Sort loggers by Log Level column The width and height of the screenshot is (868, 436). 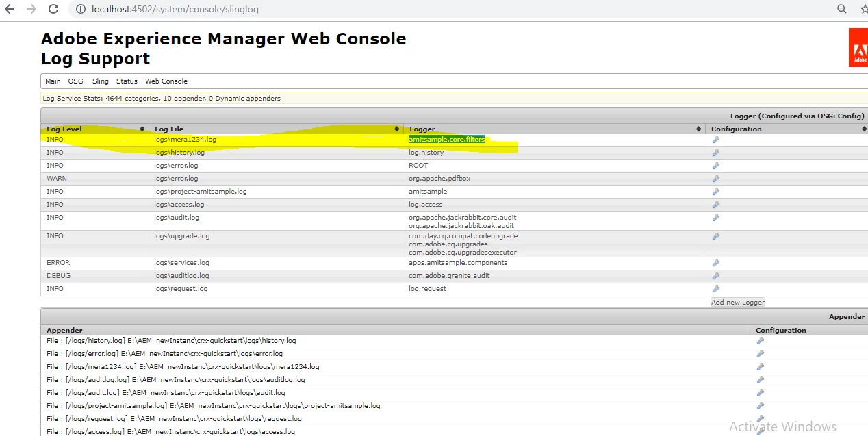click(95, 129)
